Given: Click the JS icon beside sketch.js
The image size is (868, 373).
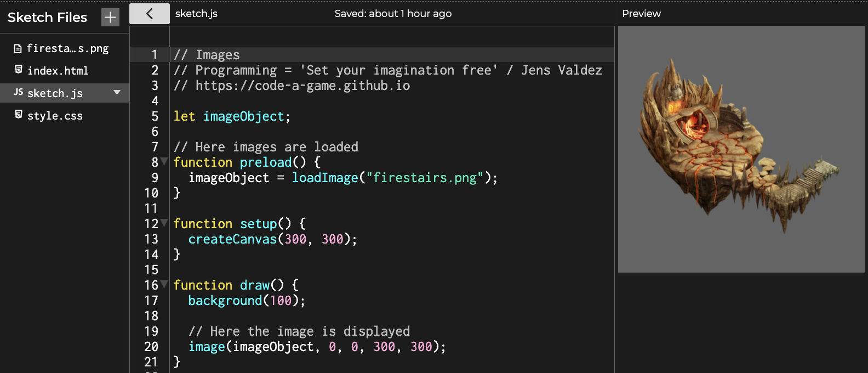Looking at the screenshot, I should coord(19,92).
